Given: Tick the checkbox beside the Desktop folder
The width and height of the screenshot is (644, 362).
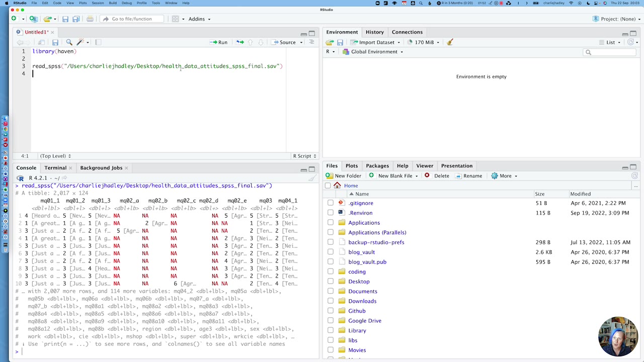Looking at the screenshot, I should 331,282.
